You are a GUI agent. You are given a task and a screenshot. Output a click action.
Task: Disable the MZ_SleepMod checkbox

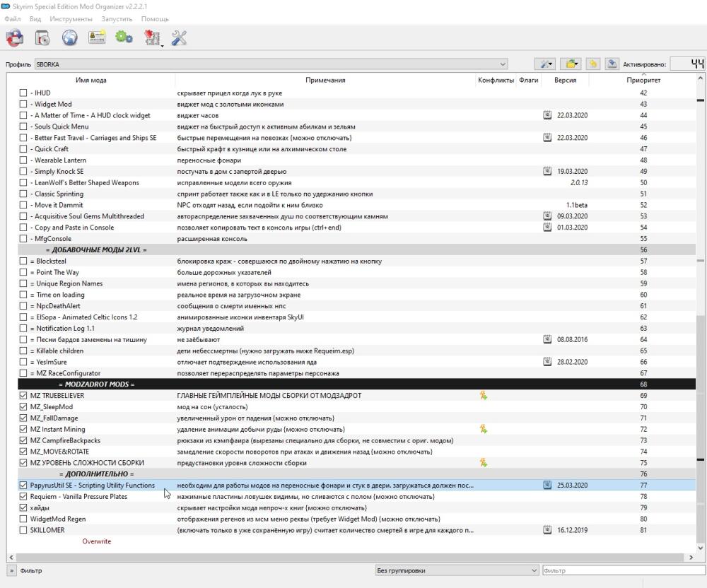pos(23,406)
